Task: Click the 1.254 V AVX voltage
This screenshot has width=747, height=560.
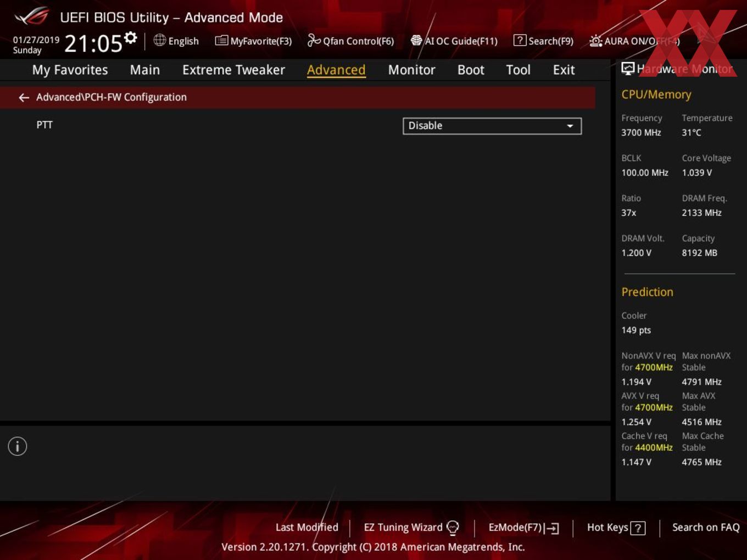Action: (636, 422)
